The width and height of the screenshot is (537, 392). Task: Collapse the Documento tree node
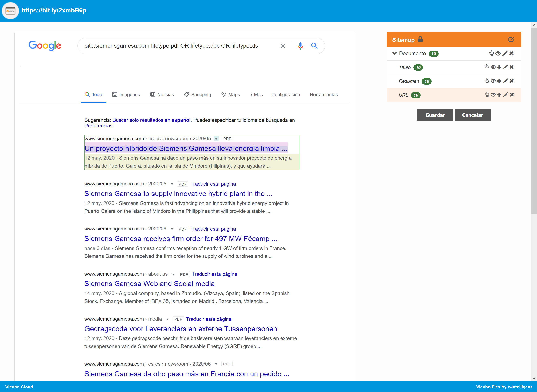394,53
